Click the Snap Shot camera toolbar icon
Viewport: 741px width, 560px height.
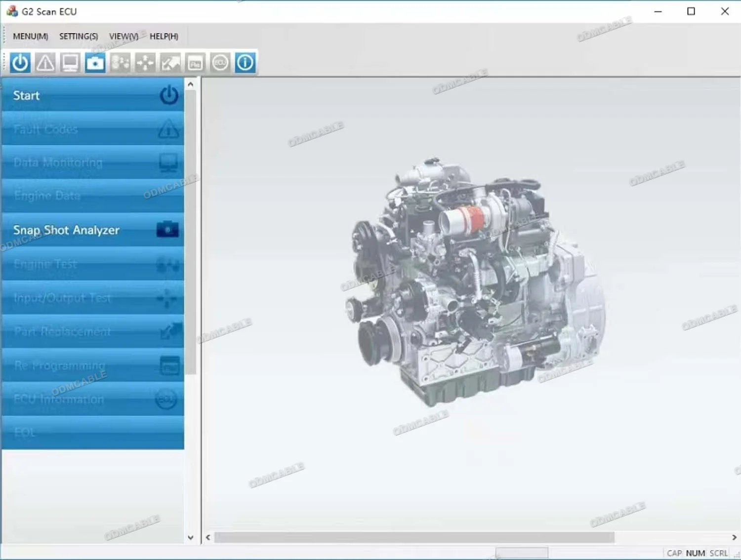click(95, 63)
